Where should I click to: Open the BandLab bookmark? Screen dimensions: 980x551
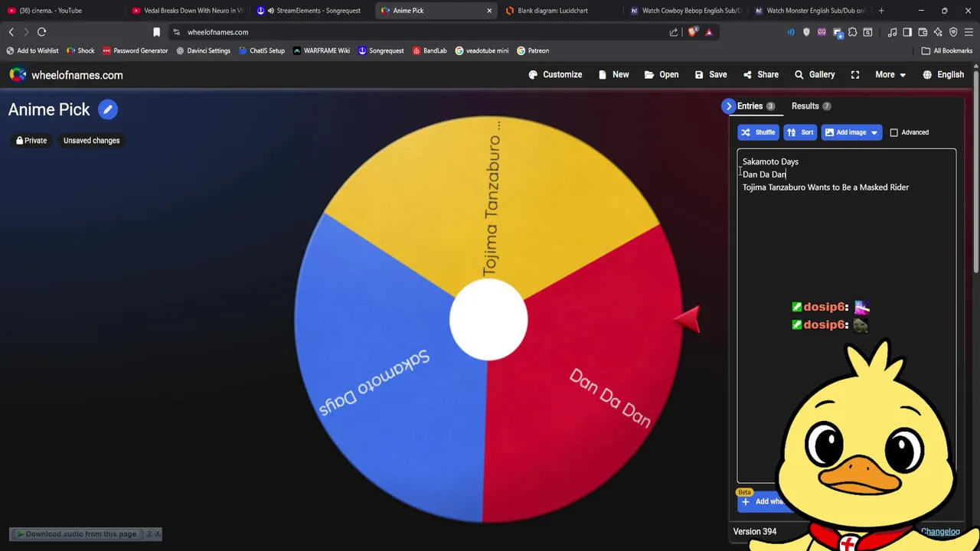coord(430,51)
